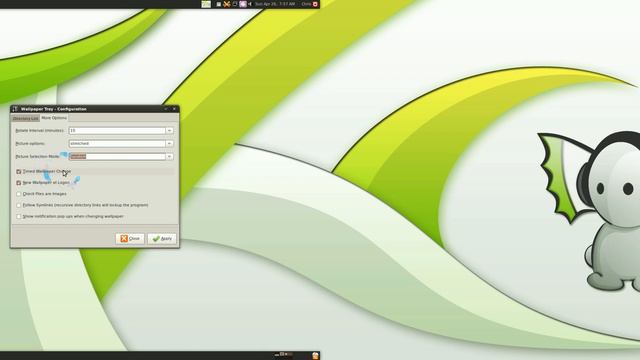Switch to the Directory List tab
Viewport: 640px width, 360px height.
pos(25,118)
